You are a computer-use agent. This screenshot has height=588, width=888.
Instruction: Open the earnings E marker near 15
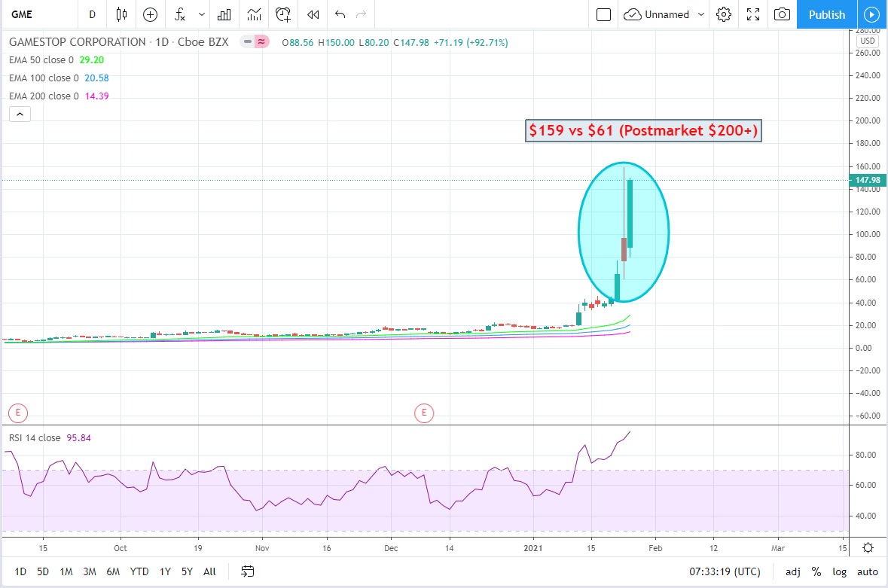click(18, 413)
